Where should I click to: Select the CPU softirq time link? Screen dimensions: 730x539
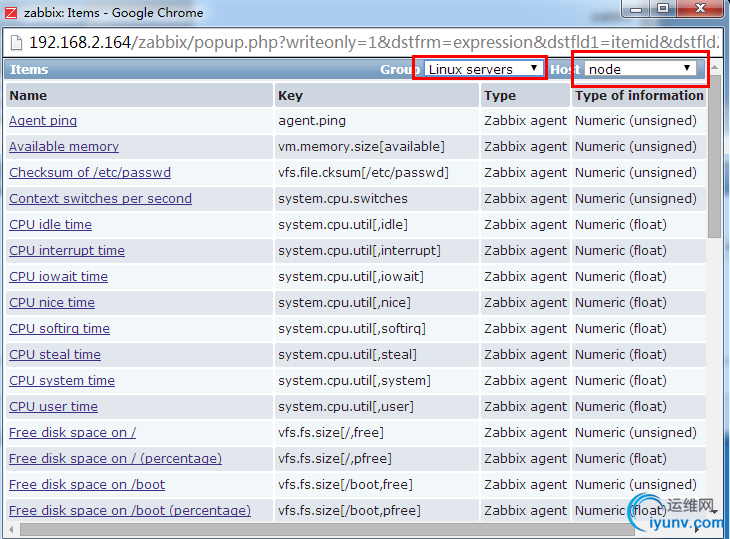click(60, 329)
